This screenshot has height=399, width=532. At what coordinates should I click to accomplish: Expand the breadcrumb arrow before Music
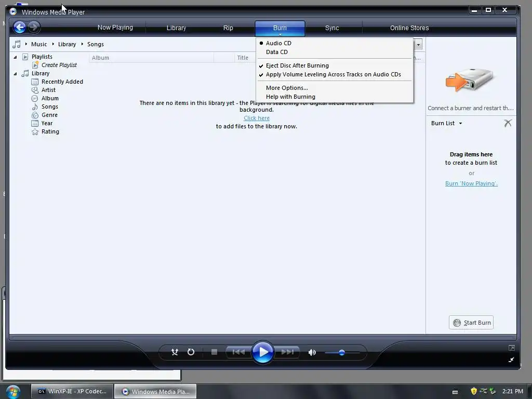tap(26, 44)
